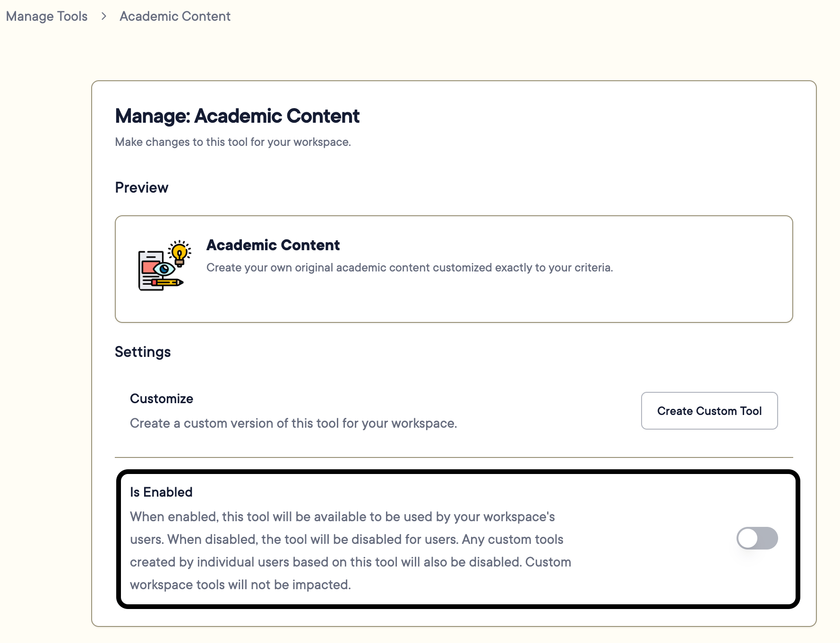Click the Manage: Academic Content heading
This screenshot has height=643, width=840.
237,116
